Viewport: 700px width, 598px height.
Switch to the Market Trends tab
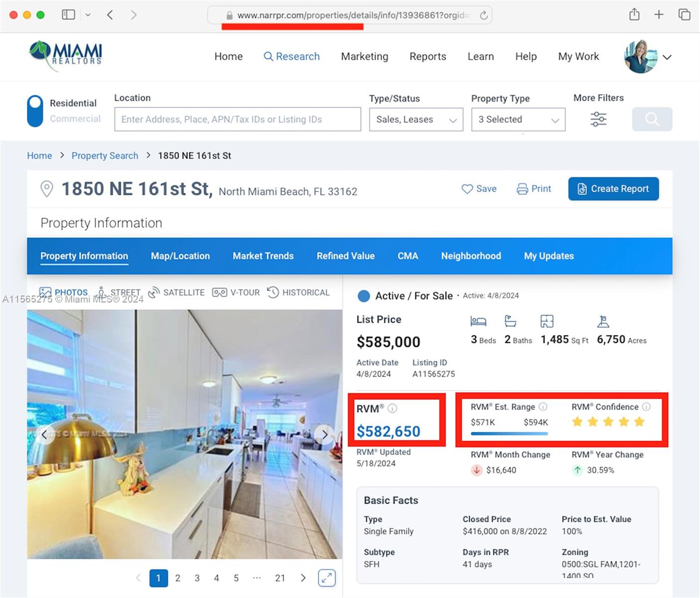[263, 256]
